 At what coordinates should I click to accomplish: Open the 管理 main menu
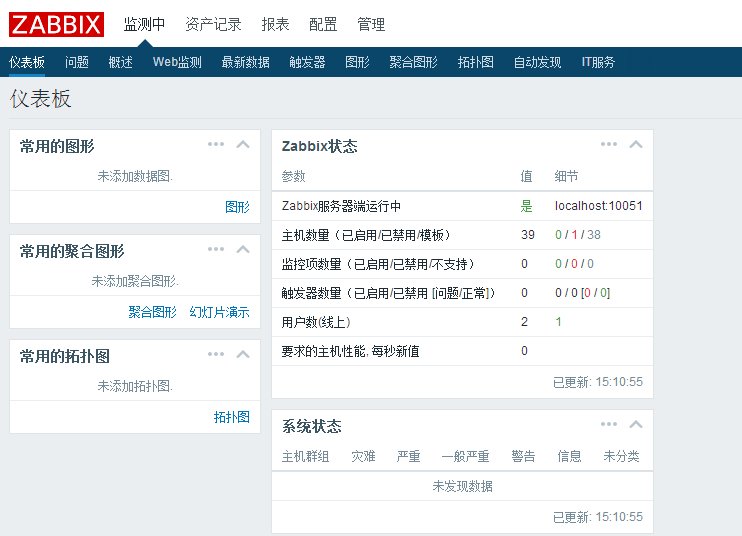coord(371,24)
